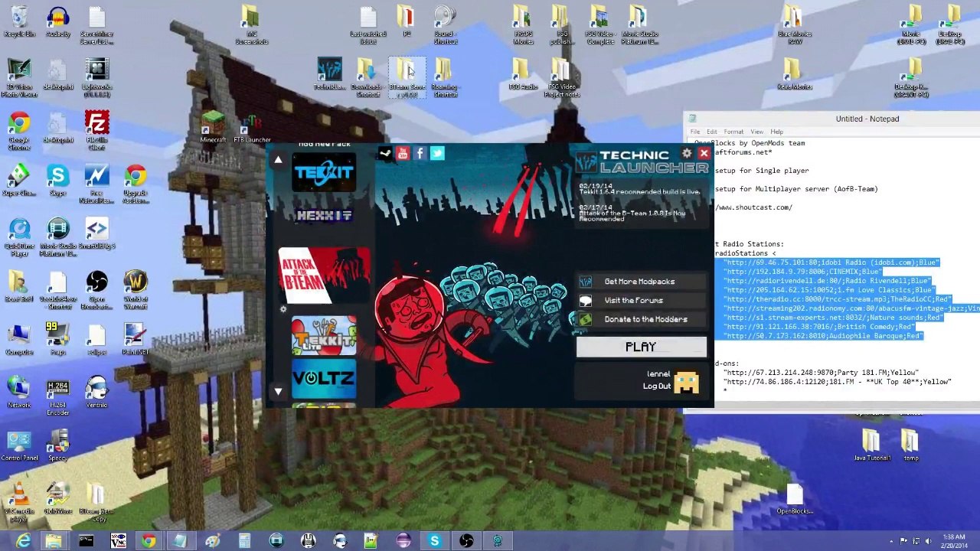The image size is (980, 551).
Task: Open Steam link icon in Technic Launcher
Action: tap(385, 153)
